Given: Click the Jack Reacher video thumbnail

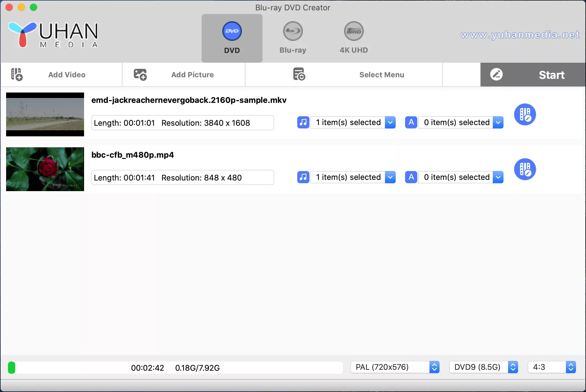Looking at the screenshot, I should [45, 114].
